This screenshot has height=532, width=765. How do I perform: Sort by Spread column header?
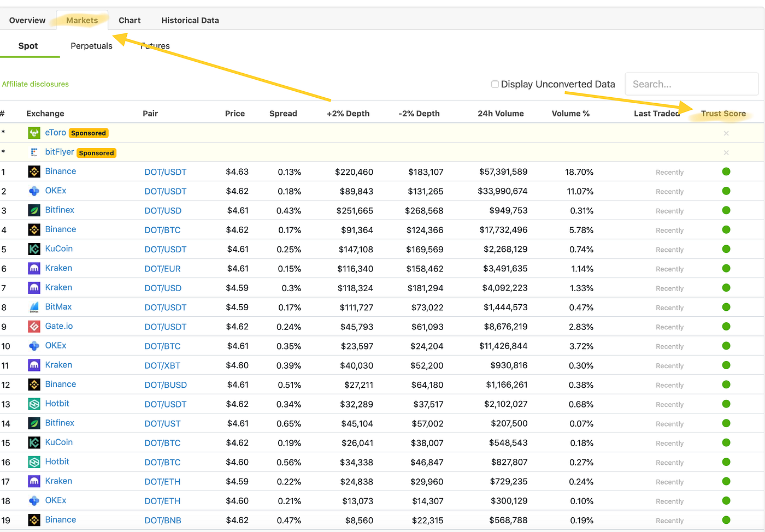coord(283,114)
